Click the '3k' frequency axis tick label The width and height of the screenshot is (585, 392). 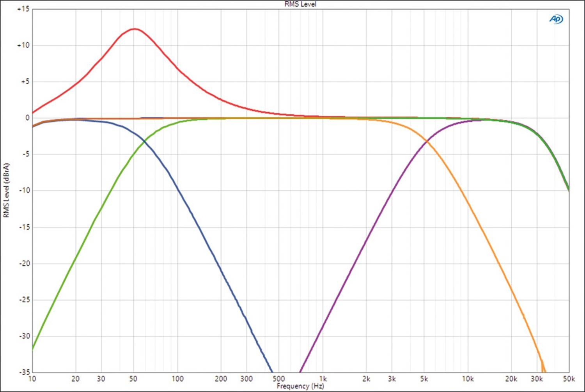[x=392, y=379]
